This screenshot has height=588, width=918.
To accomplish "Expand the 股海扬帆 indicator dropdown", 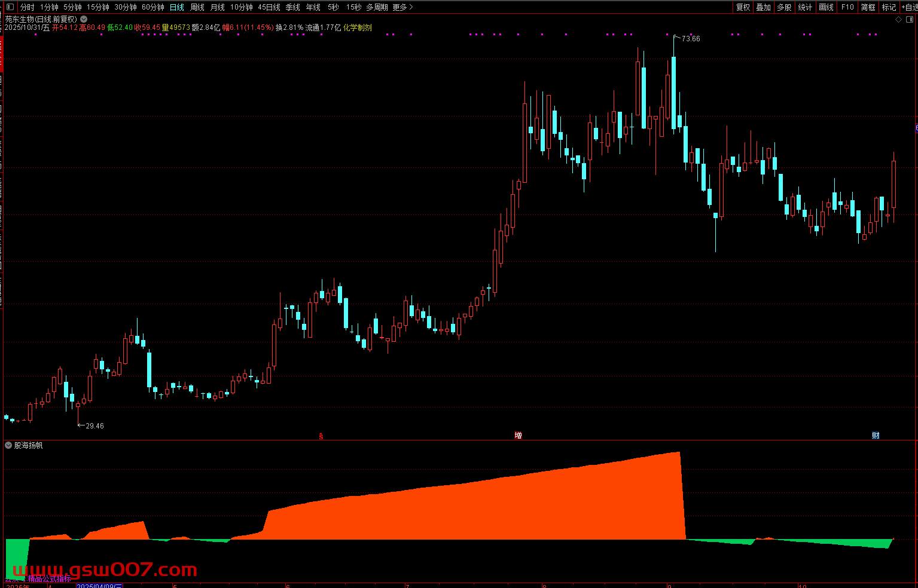I will point(9,445).
